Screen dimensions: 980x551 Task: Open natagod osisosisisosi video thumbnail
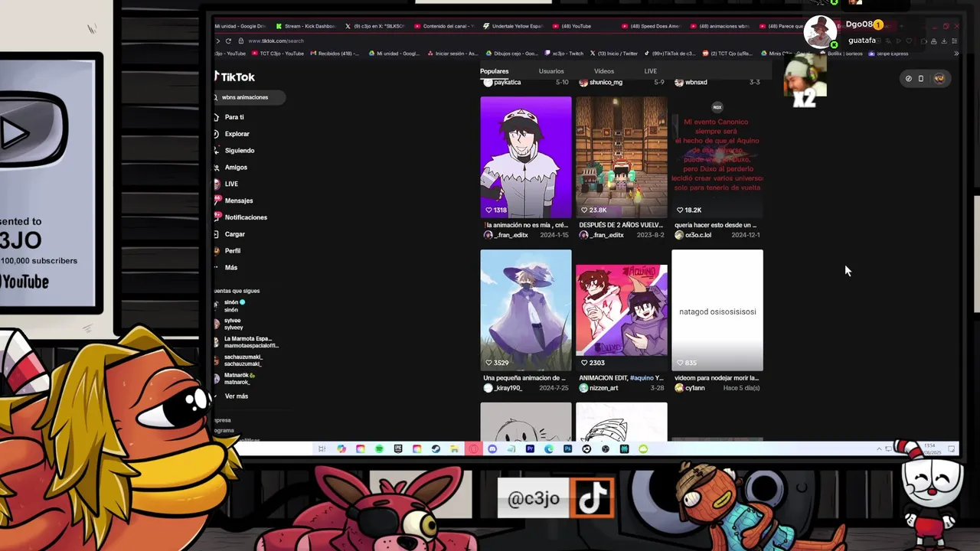[717, 310]
